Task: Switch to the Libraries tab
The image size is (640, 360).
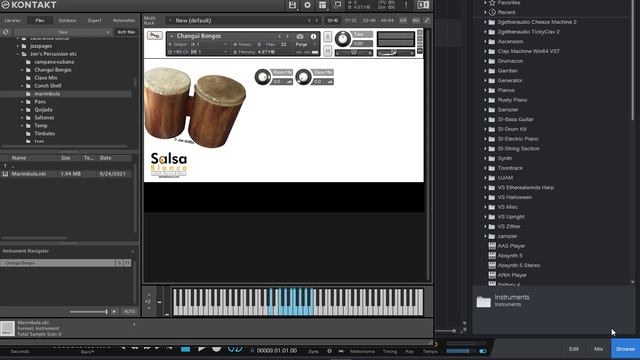Action: (13, 20)
